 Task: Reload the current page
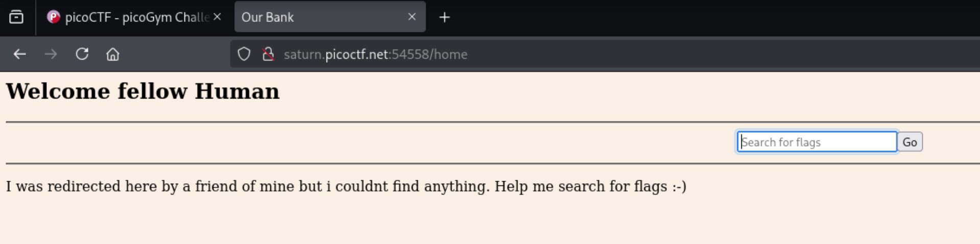(82, 54)
